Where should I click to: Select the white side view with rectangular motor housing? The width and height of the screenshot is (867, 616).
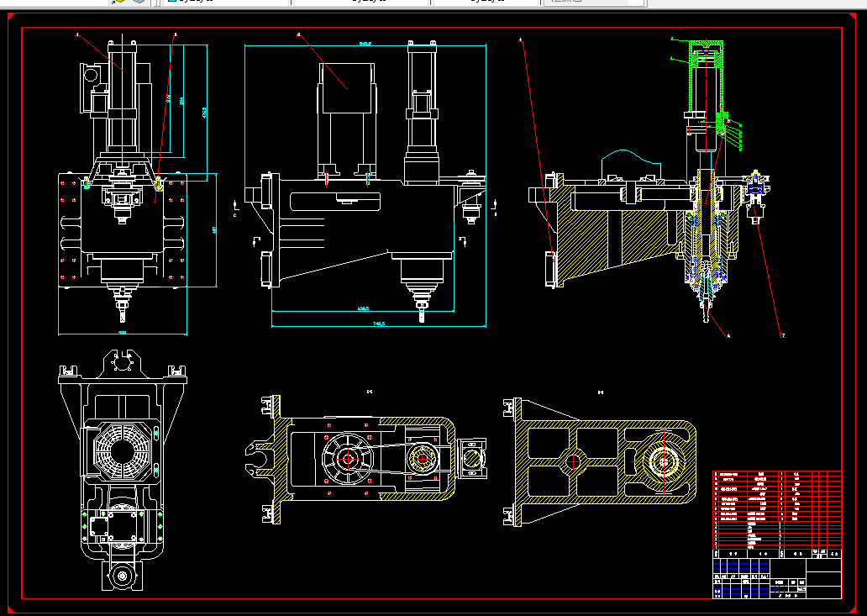(365, 182)
